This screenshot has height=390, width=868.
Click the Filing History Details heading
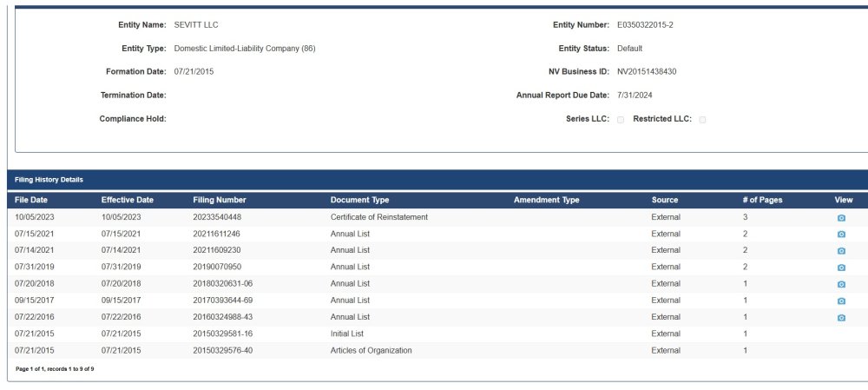(49, 180)
